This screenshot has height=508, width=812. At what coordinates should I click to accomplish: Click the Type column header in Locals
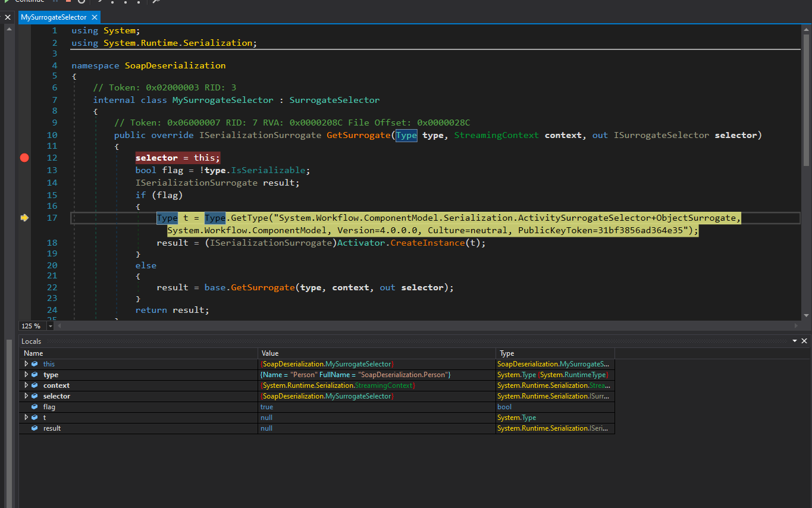click(555, 353)
